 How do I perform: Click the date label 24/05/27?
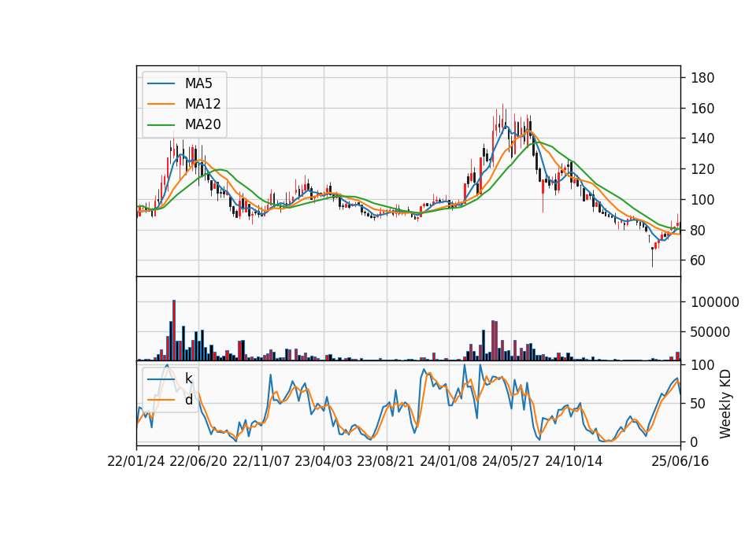[x=511, y=462]
